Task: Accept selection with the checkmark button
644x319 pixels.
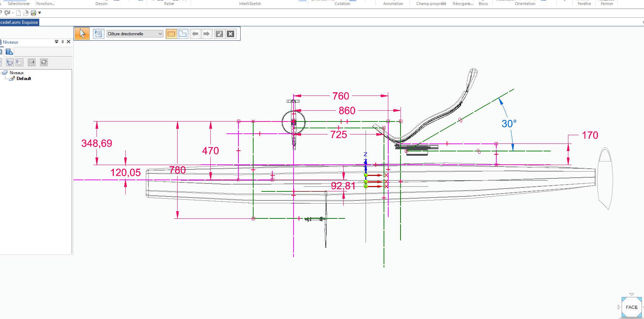Action: pos(219,34)
